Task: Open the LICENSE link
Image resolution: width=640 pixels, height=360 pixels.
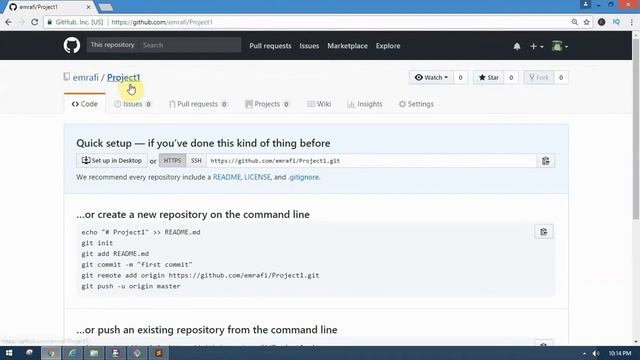Action: 257,177
